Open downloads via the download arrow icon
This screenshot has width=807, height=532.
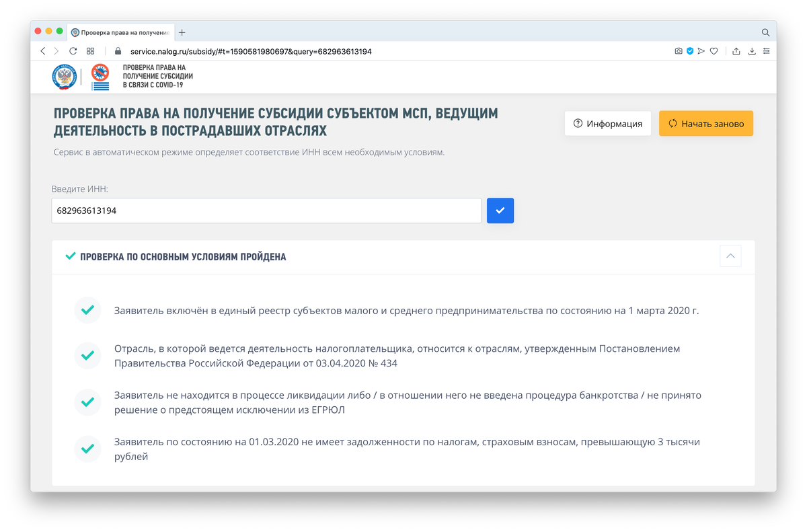click(x=751, y=50)
